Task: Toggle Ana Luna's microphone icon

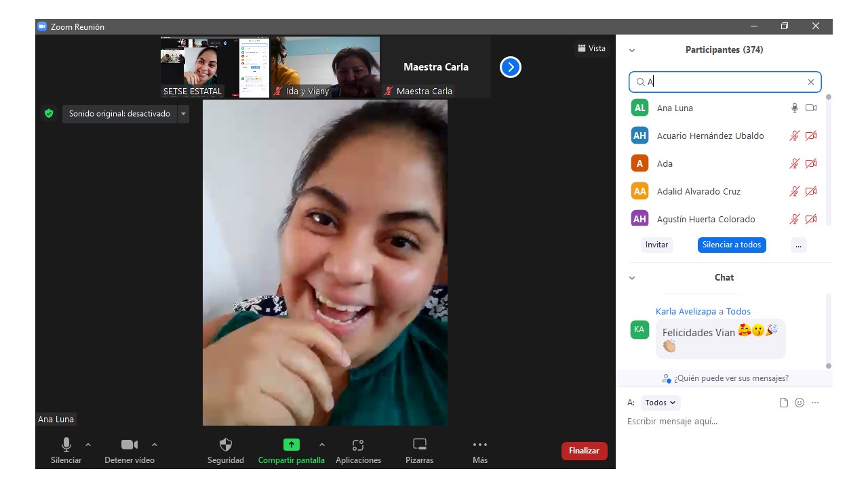Action: (795, 108)
